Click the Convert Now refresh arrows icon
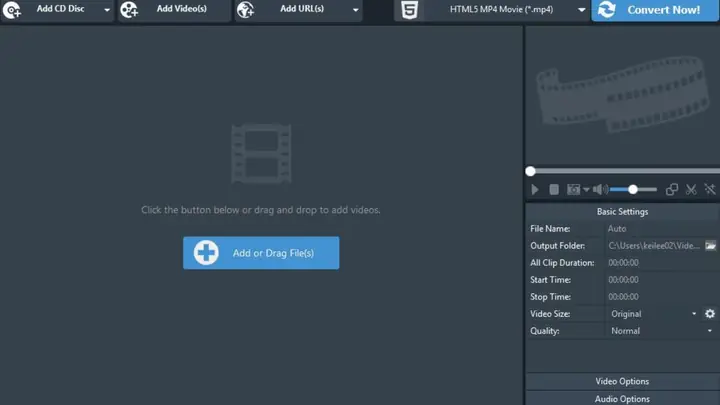Image resolution: width=720 pixels, height=405 pixels. point(607,10)
